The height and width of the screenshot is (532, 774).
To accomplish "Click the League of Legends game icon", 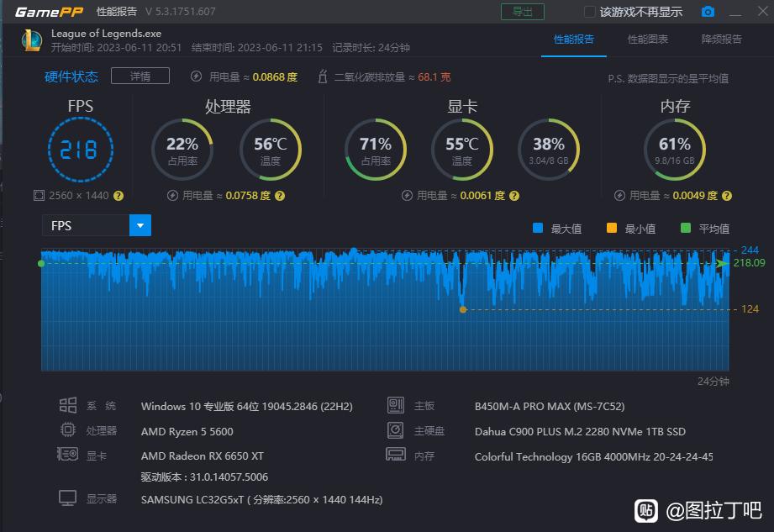I will 31,40.
